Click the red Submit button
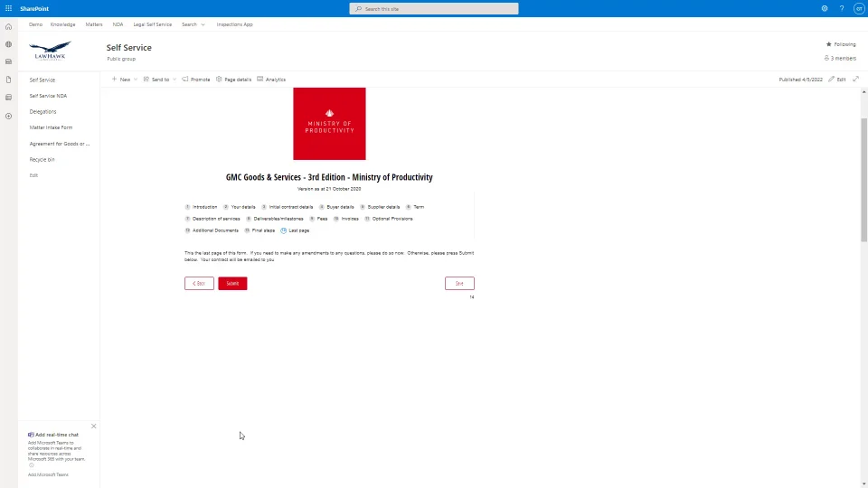This screenshot has height=488, width=868. [x=232, y=283]
